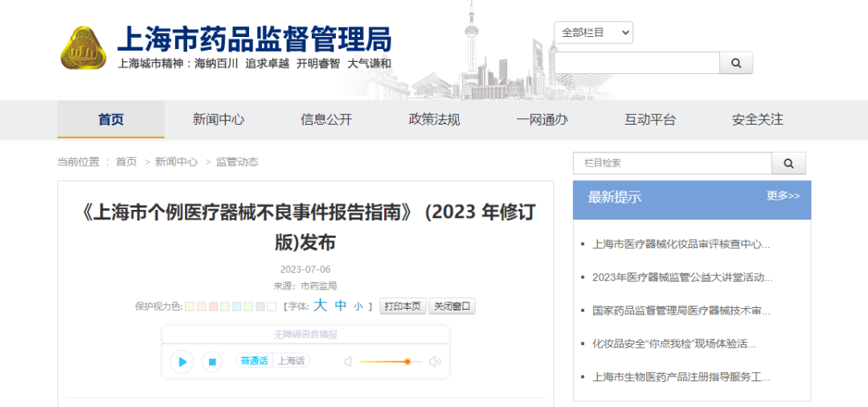
Task: Set font size to small (小)
Action: 358,306
